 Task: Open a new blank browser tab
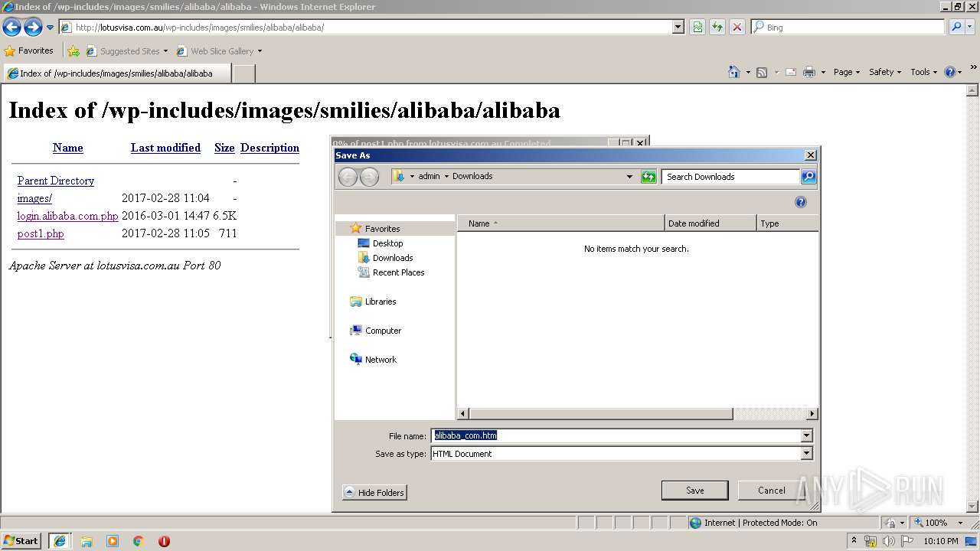(243, 73)
